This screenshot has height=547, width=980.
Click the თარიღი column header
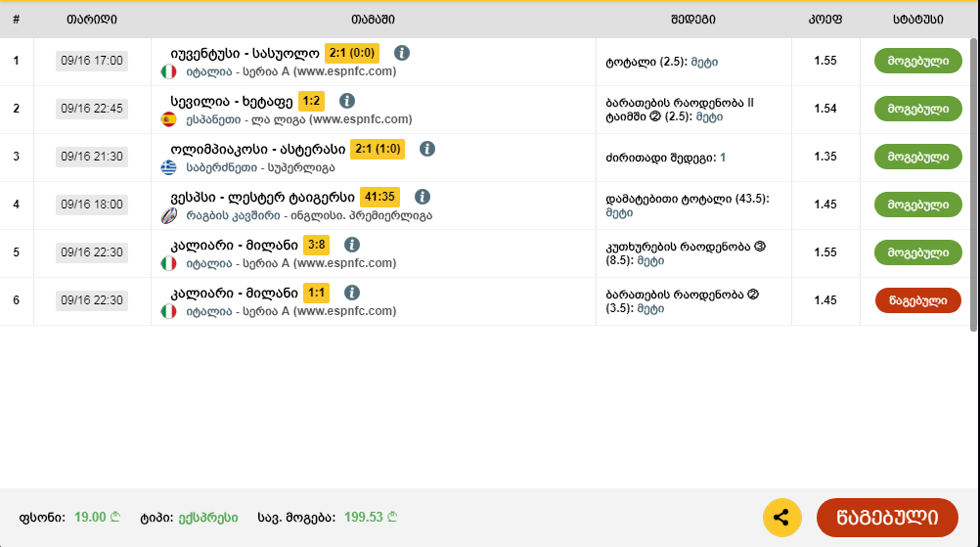[x=92, y=20]
